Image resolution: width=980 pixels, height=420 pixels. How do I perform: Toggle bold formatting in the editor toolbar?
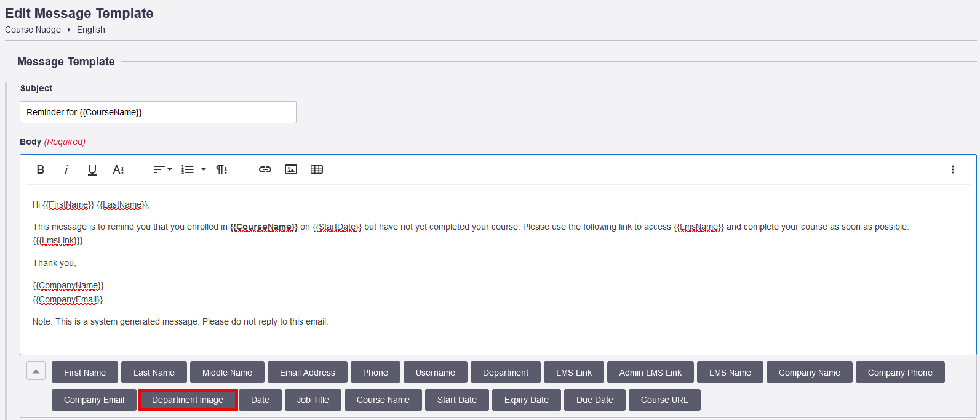point(41,169)
